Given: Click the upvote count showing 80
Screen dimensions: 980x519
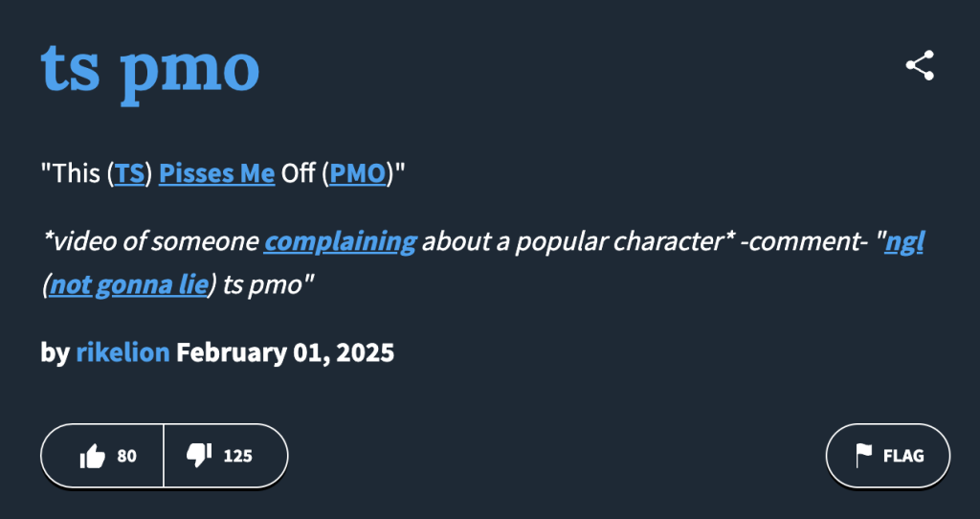Looking at the screenshot, I should click(126, 456).
